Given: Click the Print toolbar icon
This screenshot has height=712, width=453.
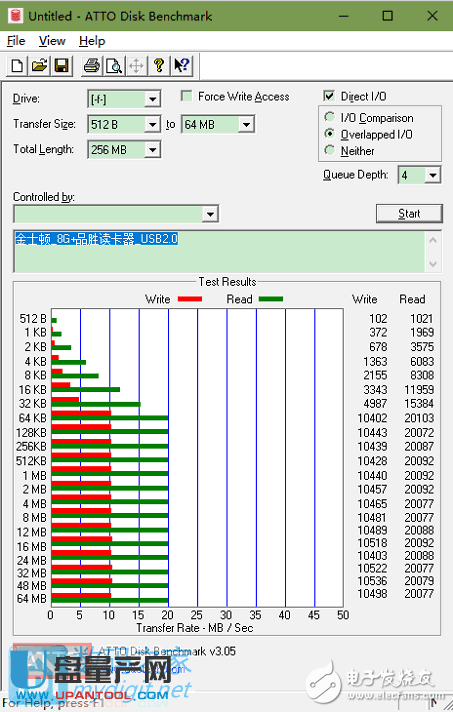Looking at the screenshot, I should click(92, 66).
